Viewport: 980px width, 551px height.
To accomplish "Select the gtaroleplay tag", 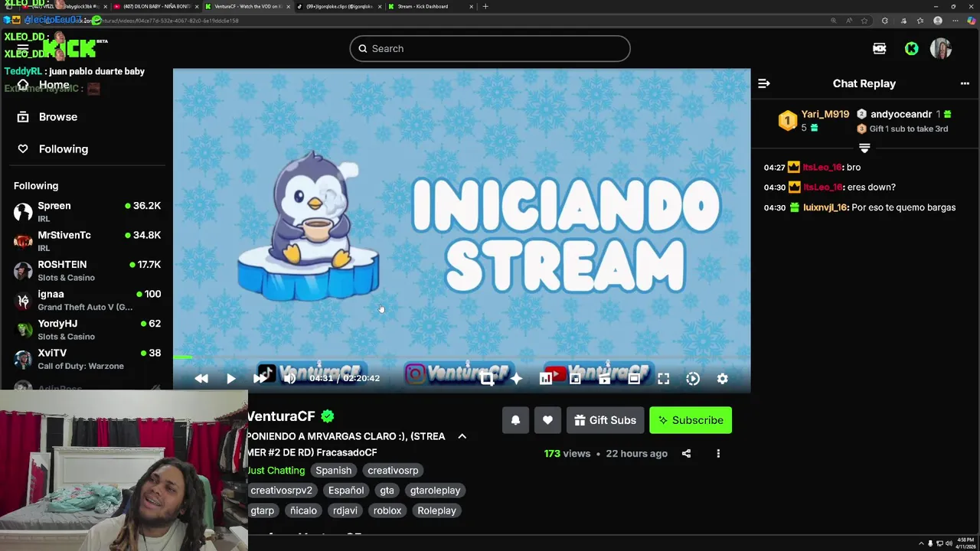I will 435,491.
